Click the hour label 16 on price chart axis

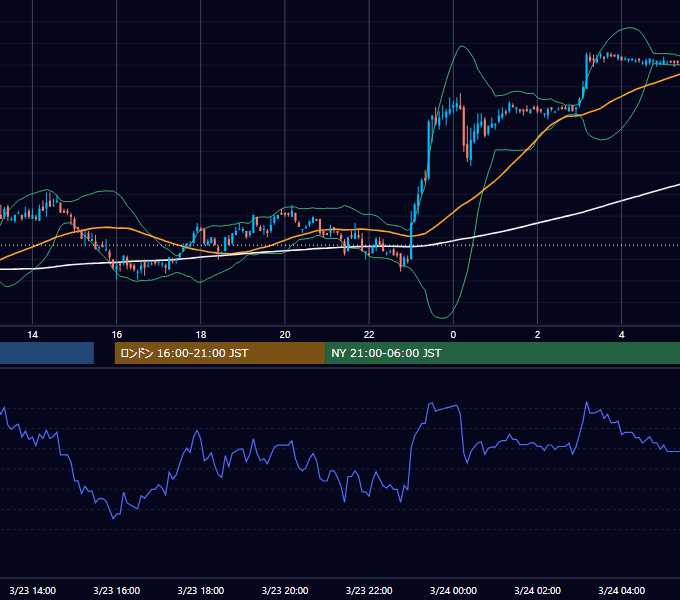click(117, 335)
